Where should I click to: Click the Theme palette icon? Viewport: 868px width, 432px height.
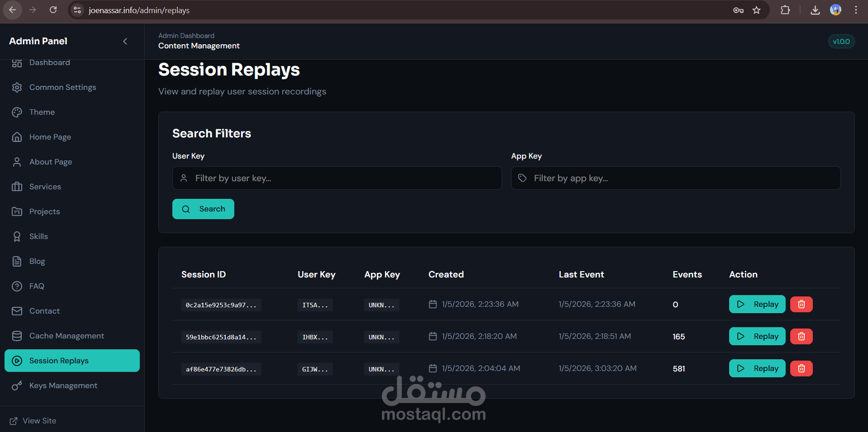click(x=17, y=112)
